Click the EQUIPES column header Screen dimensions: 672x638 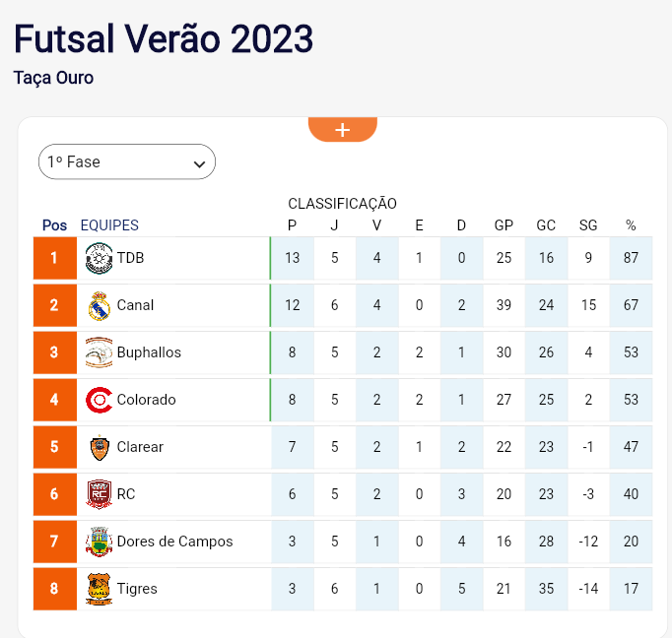109,225
